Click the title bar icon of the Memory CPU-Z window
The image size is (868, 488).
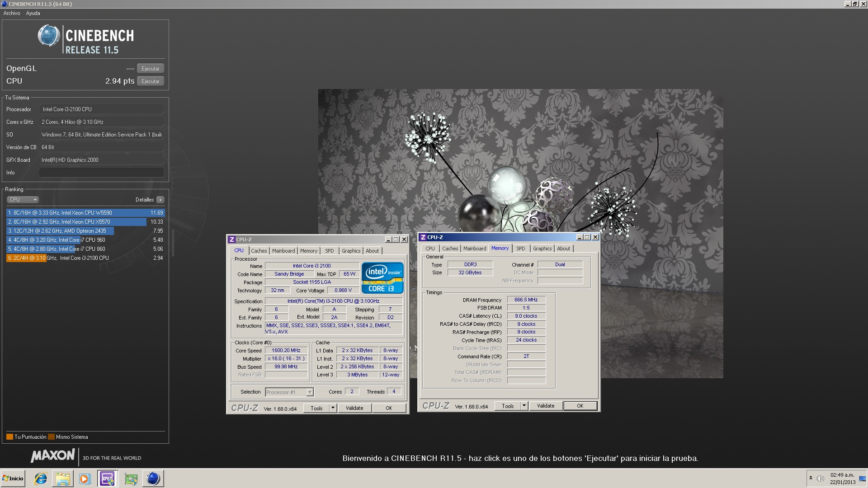point(423,237)
